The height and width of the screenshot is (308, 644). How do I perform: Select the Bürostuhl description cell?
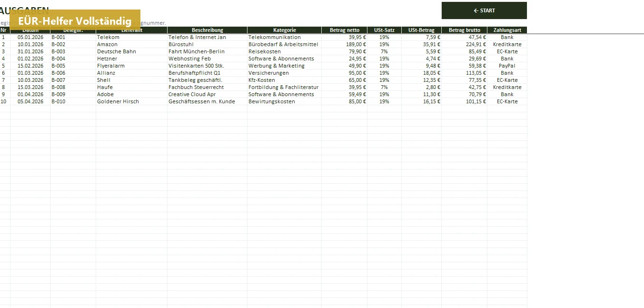[208, 44]
